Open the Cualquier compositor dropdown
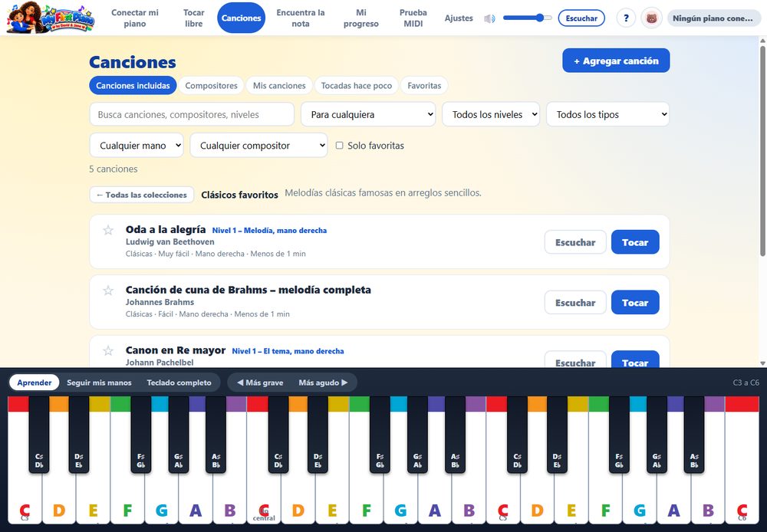 (258, 145)
